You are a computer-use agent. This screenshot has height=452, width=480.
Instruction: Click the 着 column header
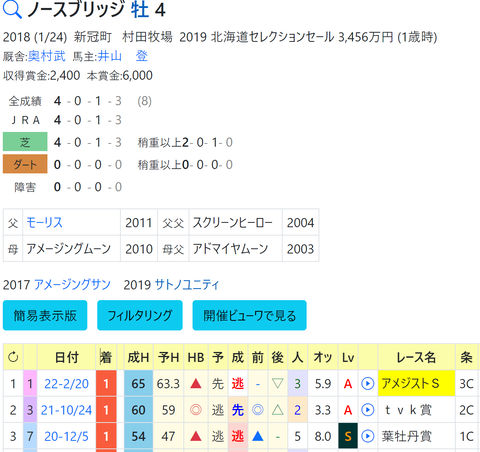click(x=106, y=357)
